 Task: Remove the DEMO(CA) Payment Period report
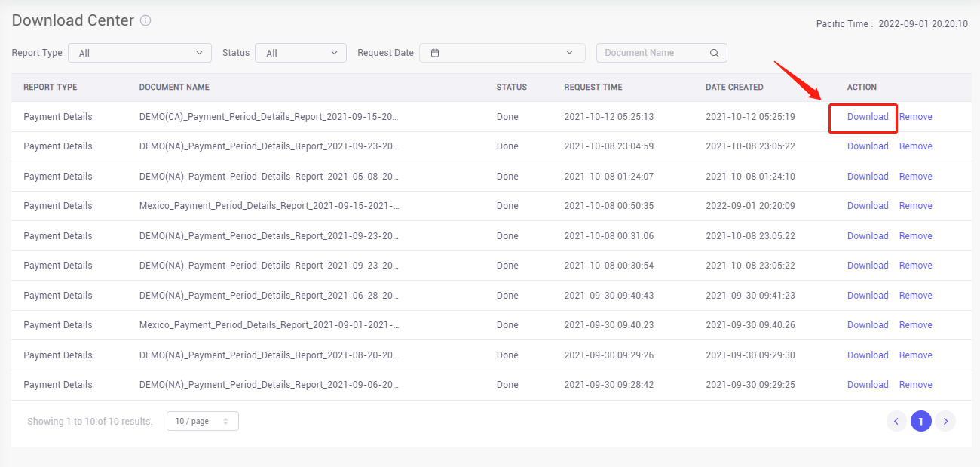(916, 117)
